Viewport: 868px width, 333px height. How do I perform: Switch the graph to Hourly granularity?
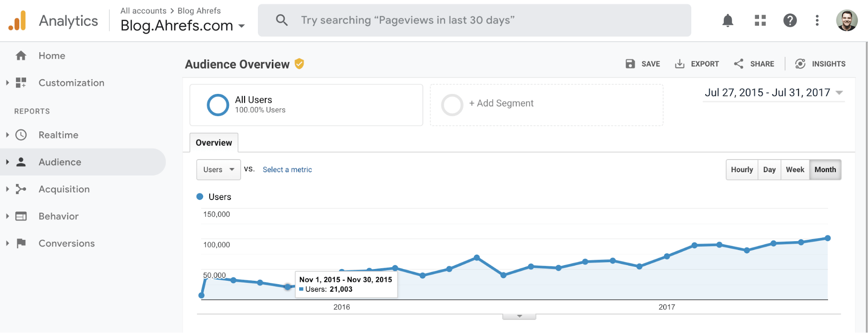pyautogui.click(x=742, y=170)
